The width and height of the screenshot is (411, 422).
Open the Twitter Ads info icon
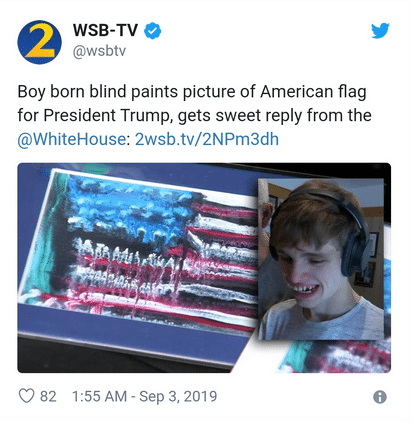click(x=380, y=397)
